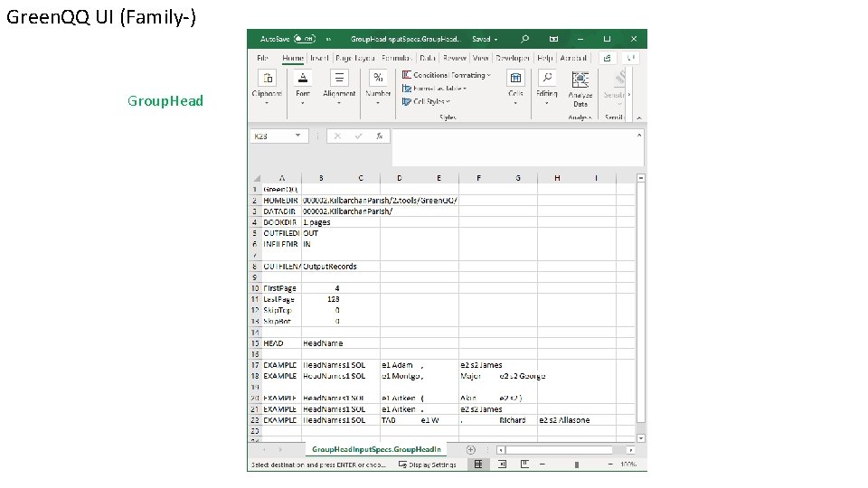Click previous sheet navigation arrow
Screen dimensions: 868x488
264,450
